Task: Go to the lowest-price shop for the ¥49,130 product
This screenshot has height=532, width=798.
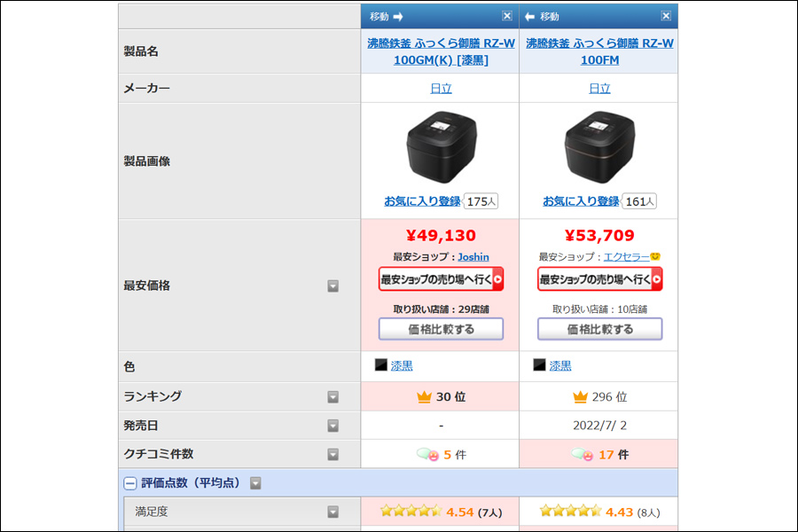Action: point(442,279)
